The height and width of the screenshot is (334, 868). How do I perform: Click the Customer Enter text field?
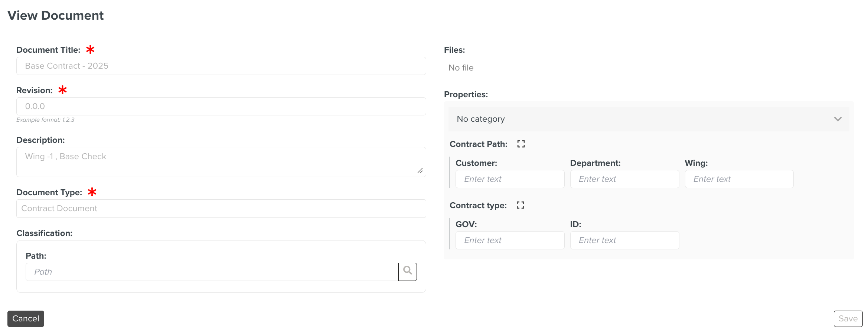click(x=509, y=179)
